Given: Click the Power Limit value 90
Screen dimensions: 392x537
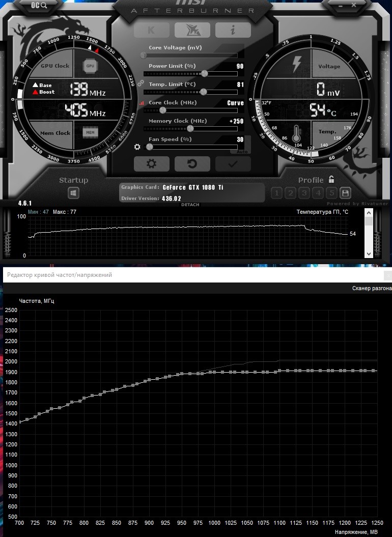Looking at the screenshot, I should pos(240,67).
